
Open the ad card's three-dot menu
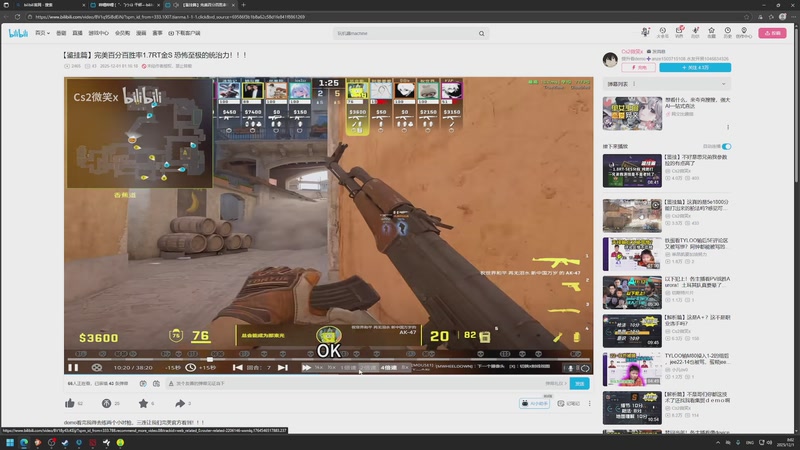pos(728,127)
